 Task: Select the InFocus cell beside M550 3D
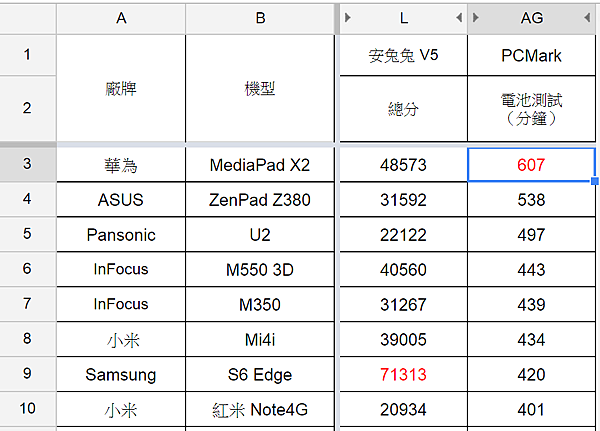pos(121,269)
